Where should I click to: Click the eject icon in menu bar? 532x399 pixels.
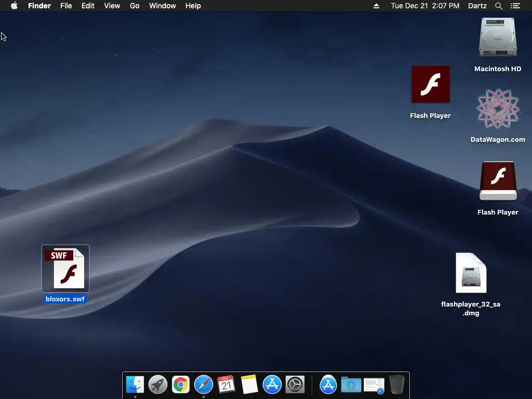pyautogui.click(x=376, y=6)
